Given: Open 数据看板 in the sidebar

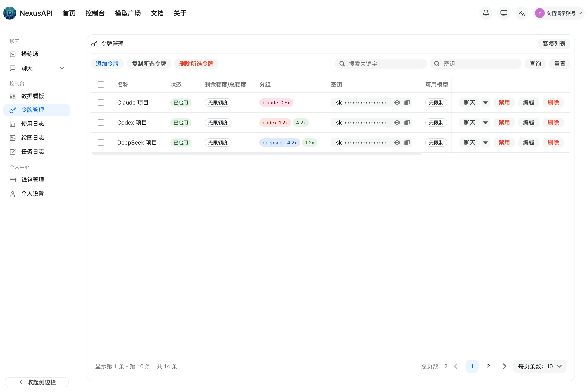Looking at the screenshot, I should (37, 96).
